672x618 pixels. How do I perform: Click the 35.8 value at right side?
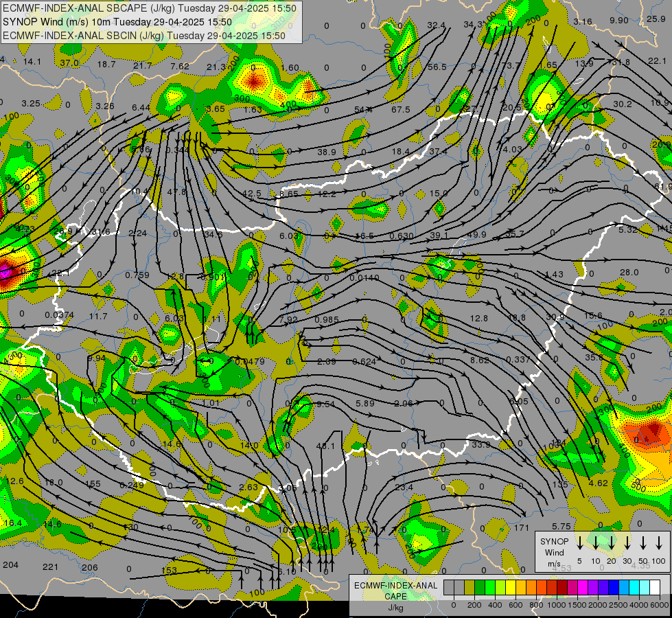pos(594,357)
